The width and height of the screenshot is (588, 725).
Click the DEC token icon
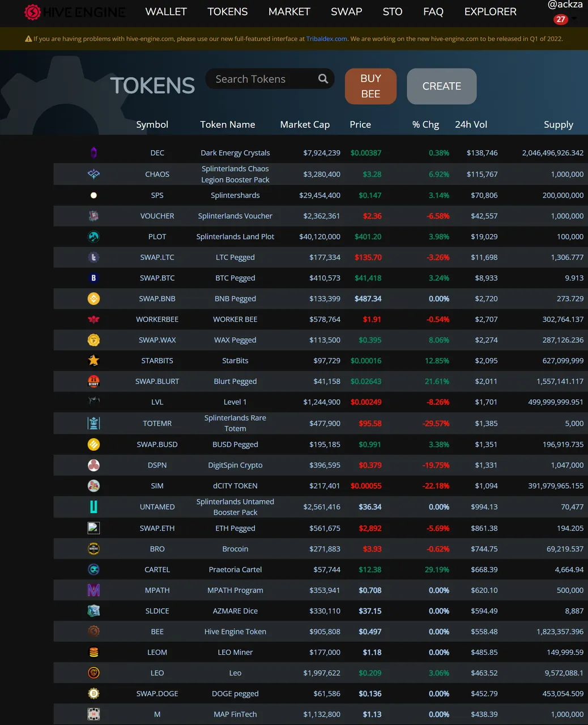pyautogui.click(x=93, y=152)
